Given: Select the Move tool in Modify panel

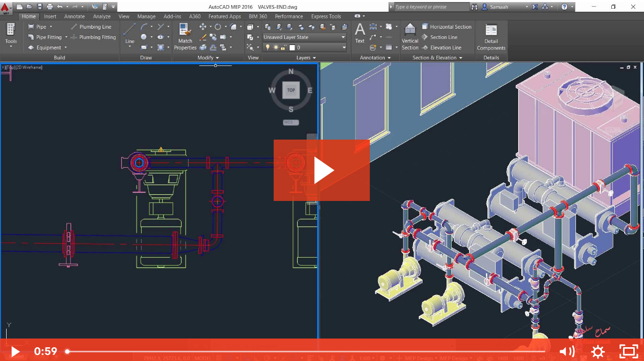Looking at the screenshot, I should [x=203, y=27].
